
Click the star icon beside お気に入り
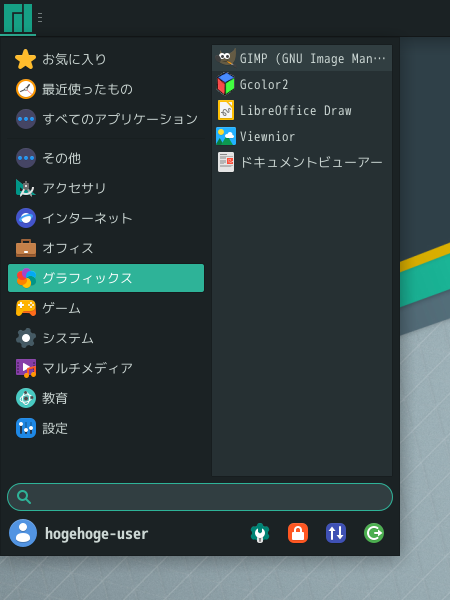pos(26,59)
